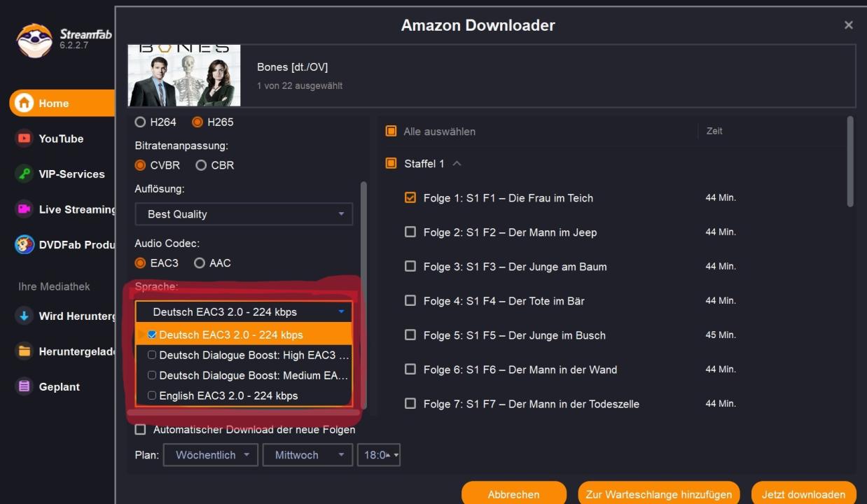Click the Live Streaming camera icon

pos(25,209)
